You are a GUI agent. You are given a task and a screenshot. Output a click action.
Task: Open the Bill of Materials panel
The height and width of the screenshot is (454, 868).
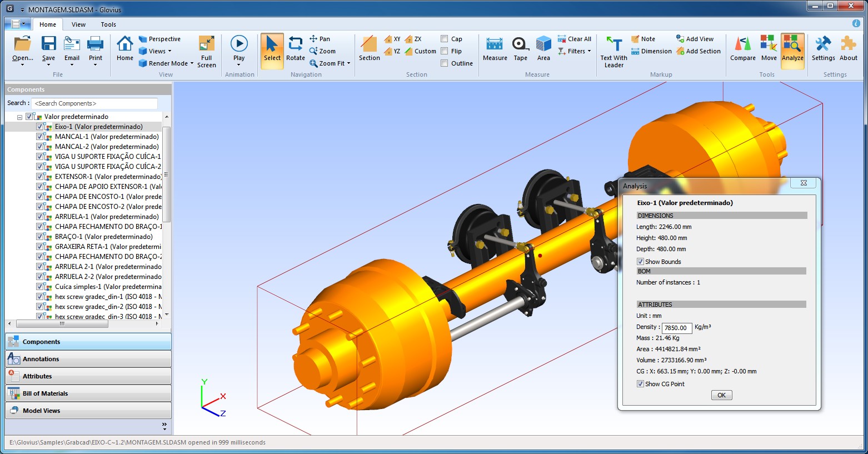coord(88,393)
